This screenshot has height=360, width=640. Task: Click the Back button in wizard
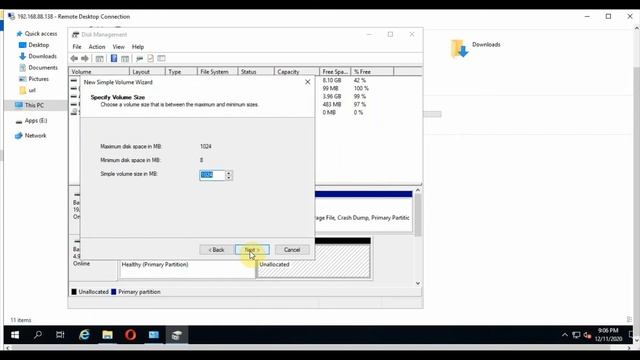[x=216, y=250]
